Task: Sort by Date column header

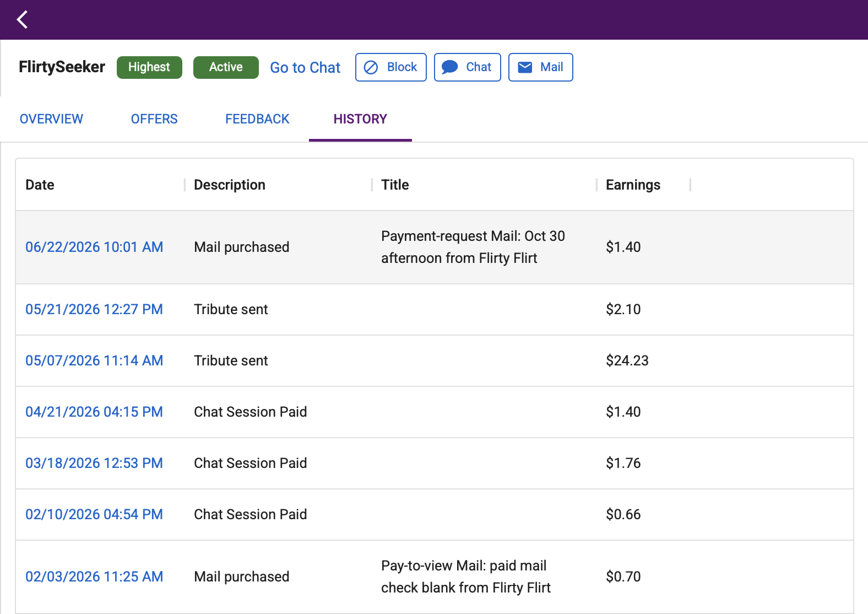Action: [40, 185]
